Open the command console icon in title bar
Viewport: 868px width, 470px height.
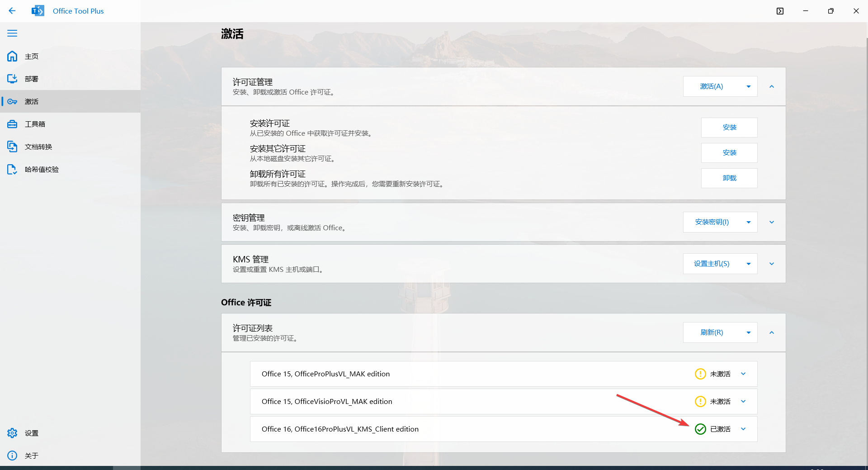pyautogui.click(x=780, y=11)
